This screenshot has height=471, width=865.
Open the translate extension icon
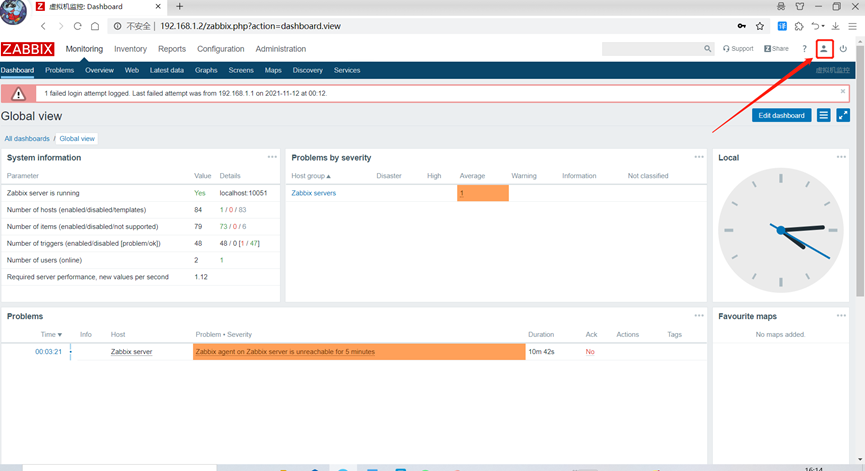[x=782, y=26]
